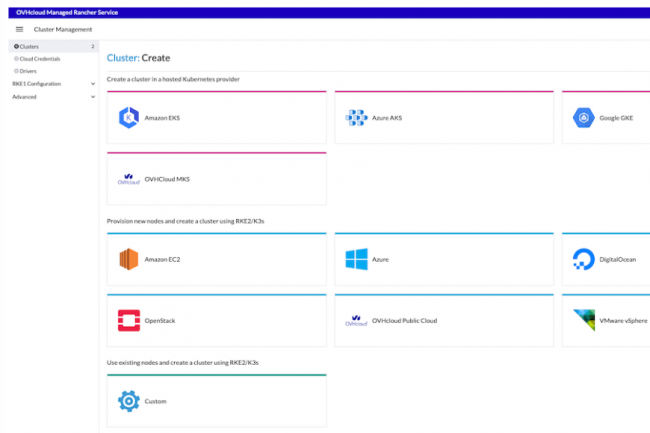Click the OVHCloud MKS logo icon

pyautogui.click(x=129, y=179)
